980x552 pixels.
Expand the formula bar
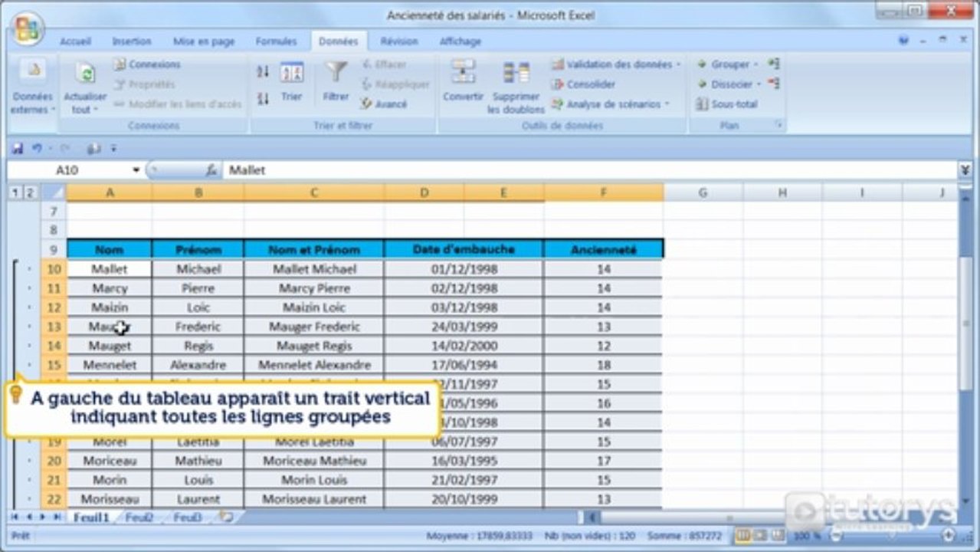(965, 170)
